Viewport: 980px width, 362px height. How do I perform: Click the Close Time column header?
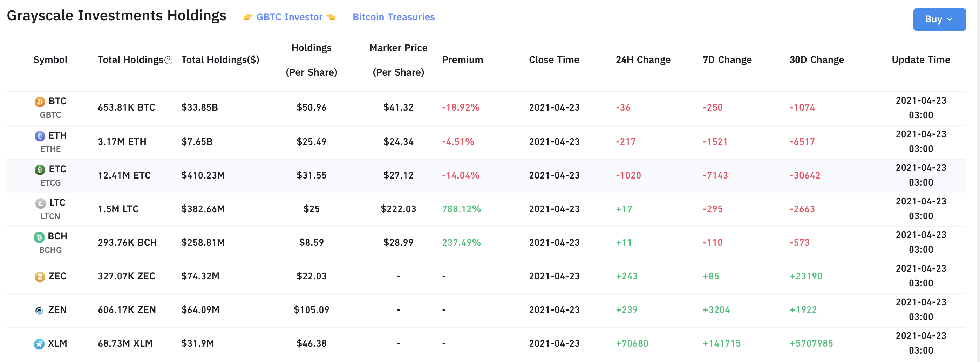point(554,60)
